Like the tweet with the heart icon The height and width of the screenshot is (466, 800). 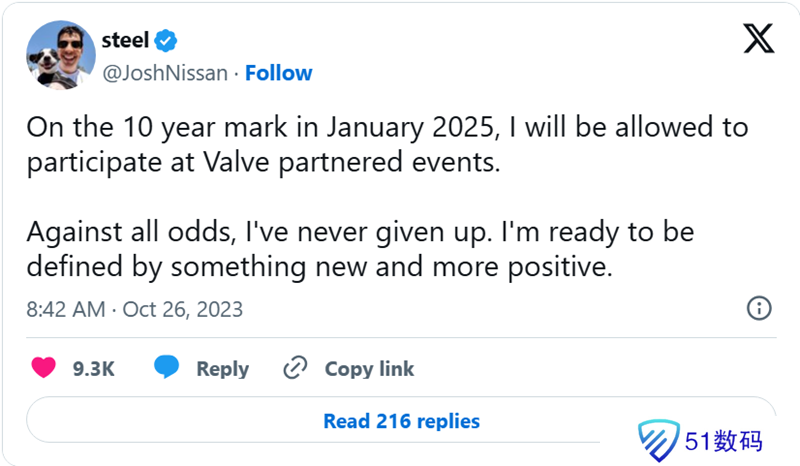click(43, 368)
